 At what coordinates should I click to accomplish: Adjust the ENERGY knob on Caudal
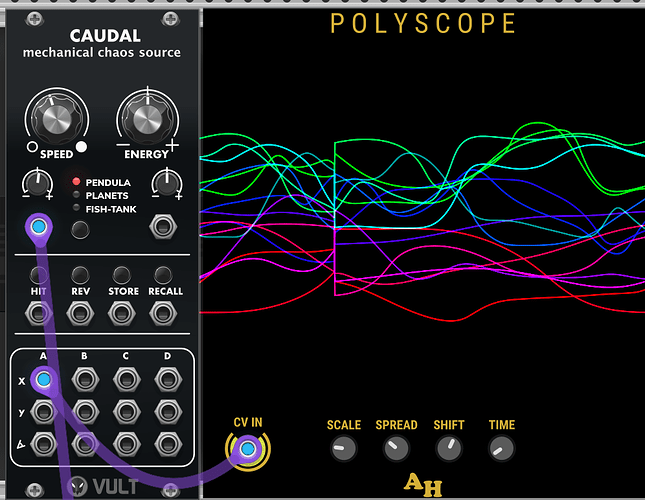pyautogui.click(x=148, y=119)
